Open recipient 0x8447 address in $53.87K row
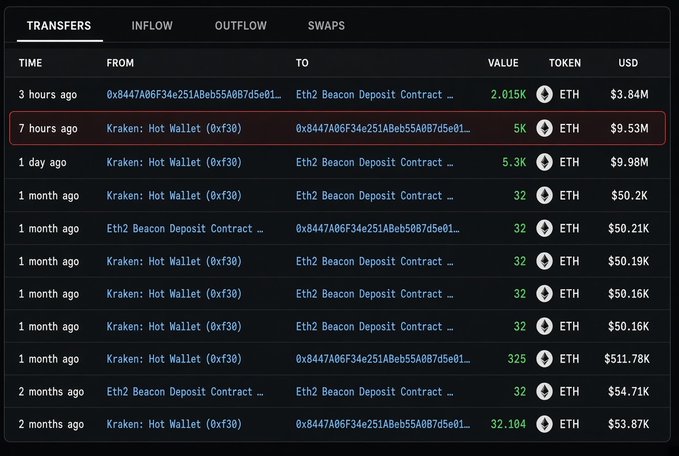The image size is (679, 456). click(383, 424)
